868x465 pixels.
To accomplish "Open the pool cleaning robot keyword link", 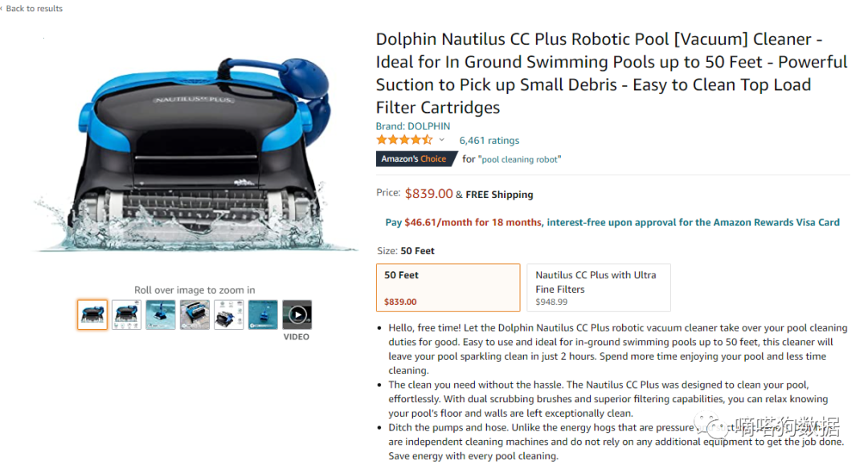I will 520,159.
